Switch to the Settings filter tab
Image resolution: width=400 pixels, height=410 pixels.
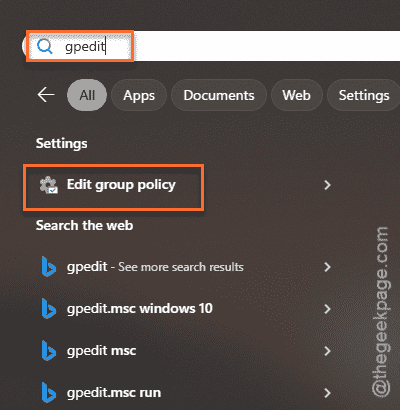click(364, 95)
